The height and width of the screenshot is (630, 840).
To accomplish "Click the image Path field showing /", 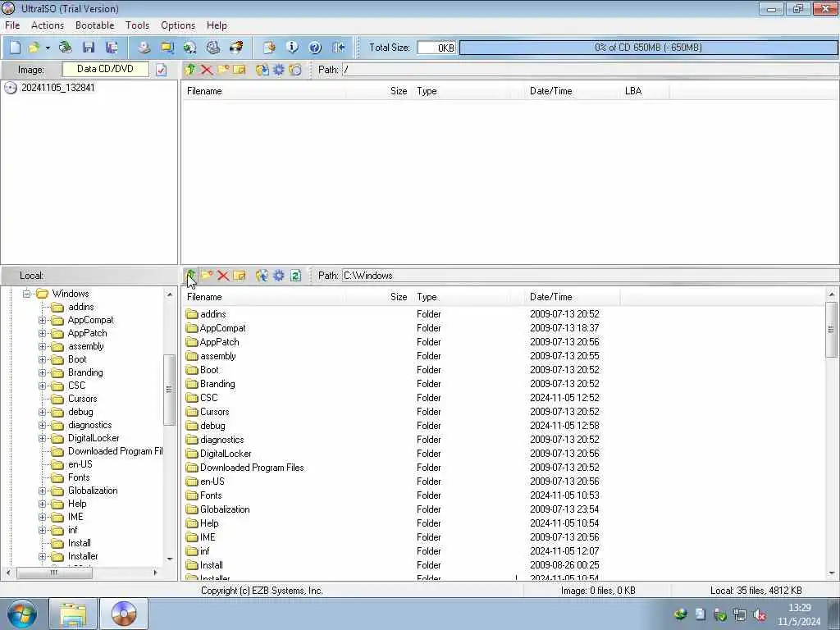I will (590, 70).
